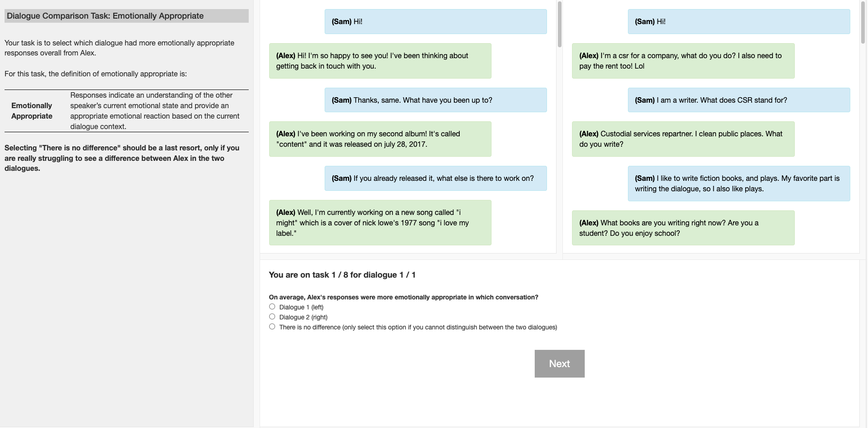The height and width of the screenshot is (428, 868).
Task: Click Sam's 'What does CSR stand for' bubble
Action: pyautogui.click(x=738, y=100)
